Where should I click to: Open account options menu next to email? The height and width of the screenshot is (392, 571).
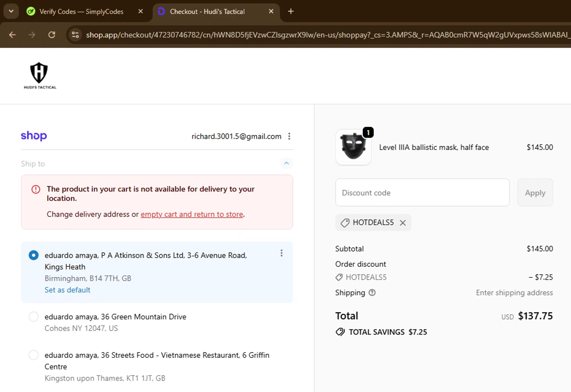(x=289, y=136)
